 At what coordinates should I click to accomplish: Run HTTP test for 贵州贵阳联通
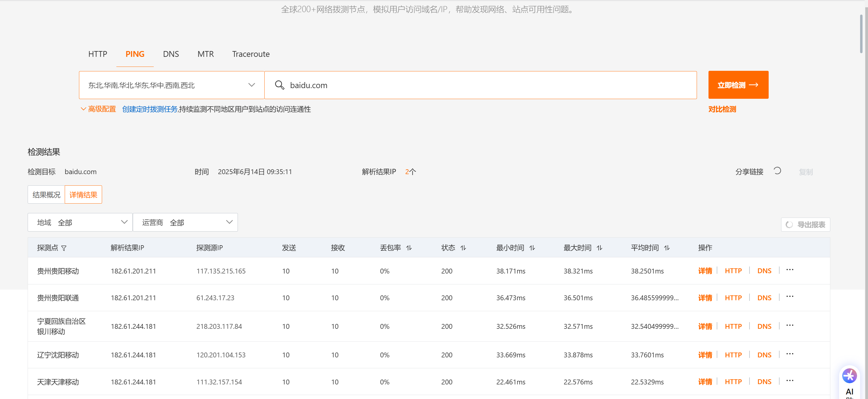733,298
